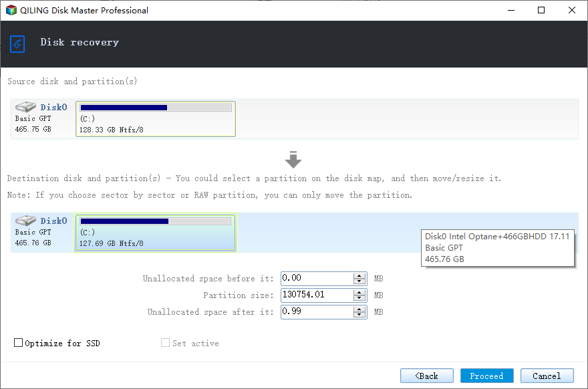Click the Disk recovery header icon
Screen dimensions: 588x389
17,44
